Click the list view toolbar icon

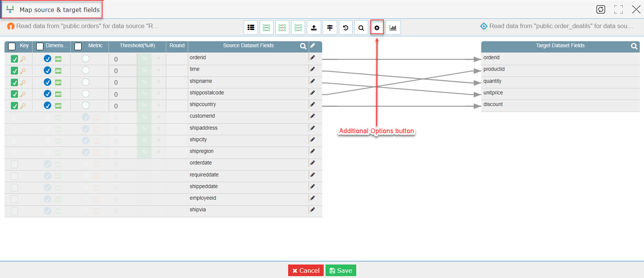click(251, 27)
